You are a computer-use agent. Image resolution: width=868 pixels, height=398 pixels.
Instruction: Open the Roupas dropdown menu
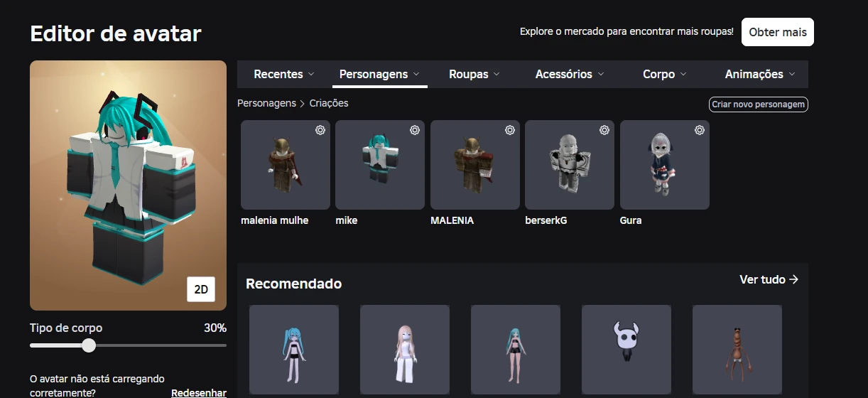click(x=474, y=74)
